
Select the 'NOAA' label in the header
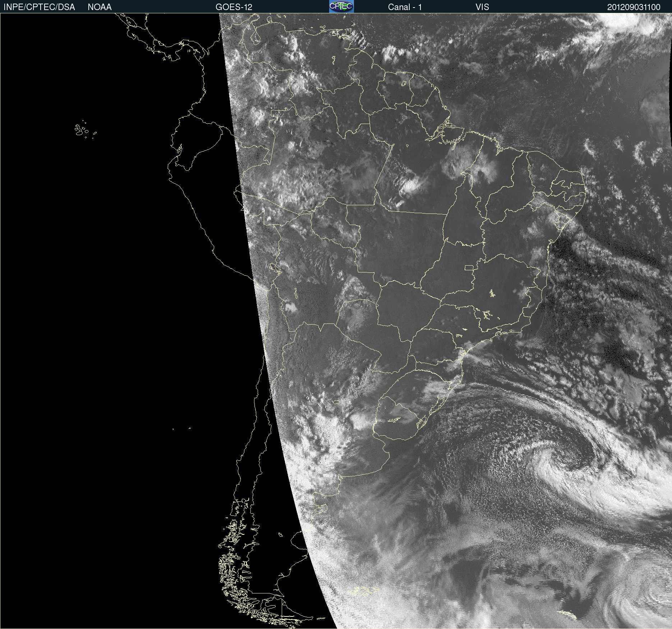click(x=100, y=7)
